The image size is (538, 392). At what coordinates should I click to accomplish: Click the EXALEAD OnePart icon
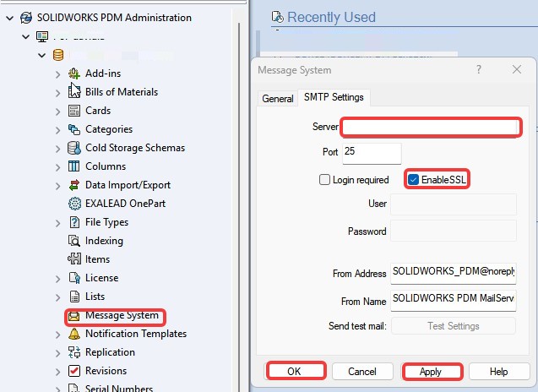(74, 204)
